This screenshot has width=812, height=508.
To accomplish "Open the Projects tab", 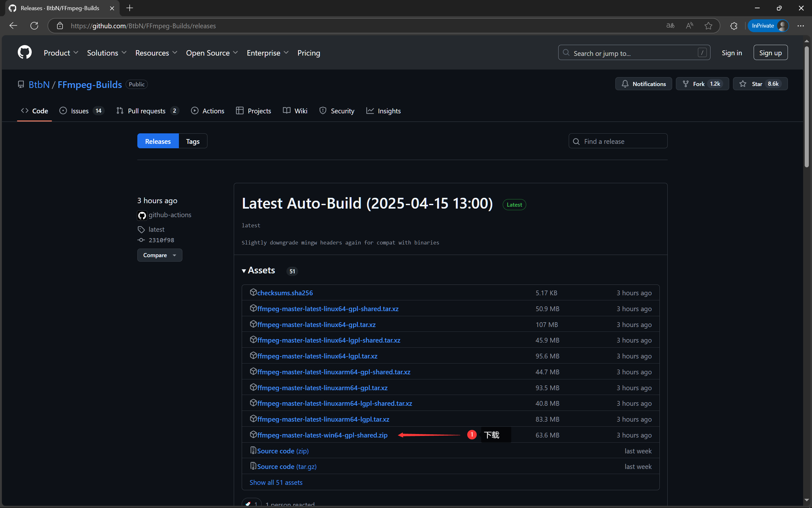I will [x=253, y=110].
